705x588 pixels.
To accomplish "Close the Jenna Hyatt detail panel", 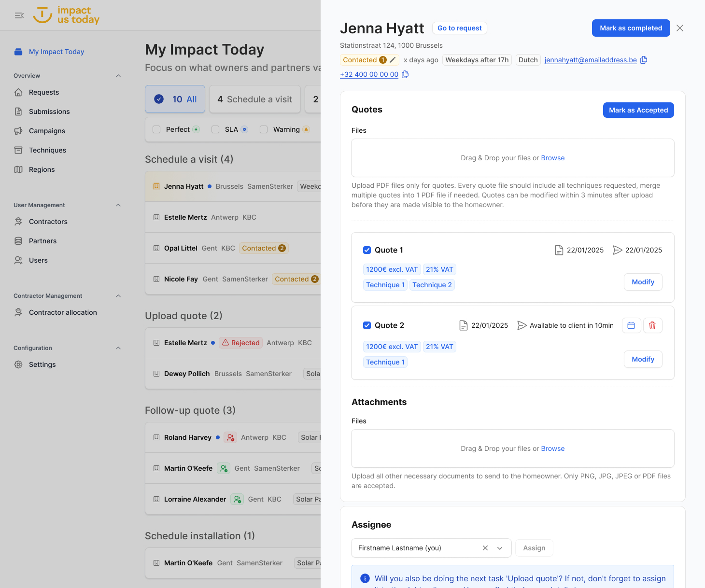I will click(x=680, y=28).
